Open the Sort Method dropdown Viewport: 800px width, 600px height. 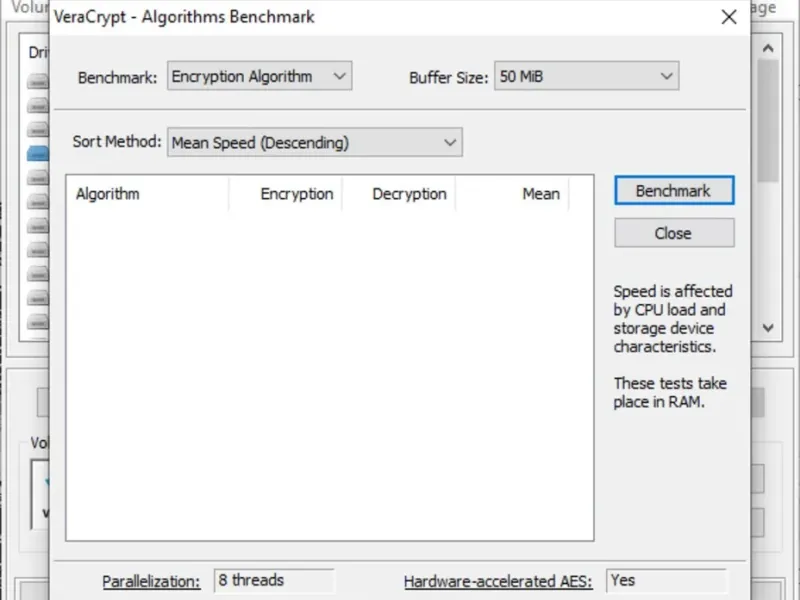coord(315,142)
